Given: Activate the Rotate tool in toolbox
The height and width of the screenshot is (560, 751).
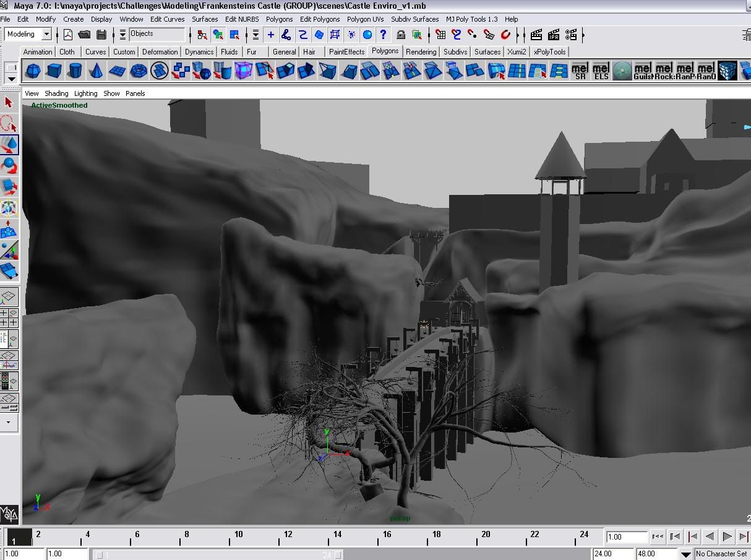Looking at the screenshot, I should point(9,166).
